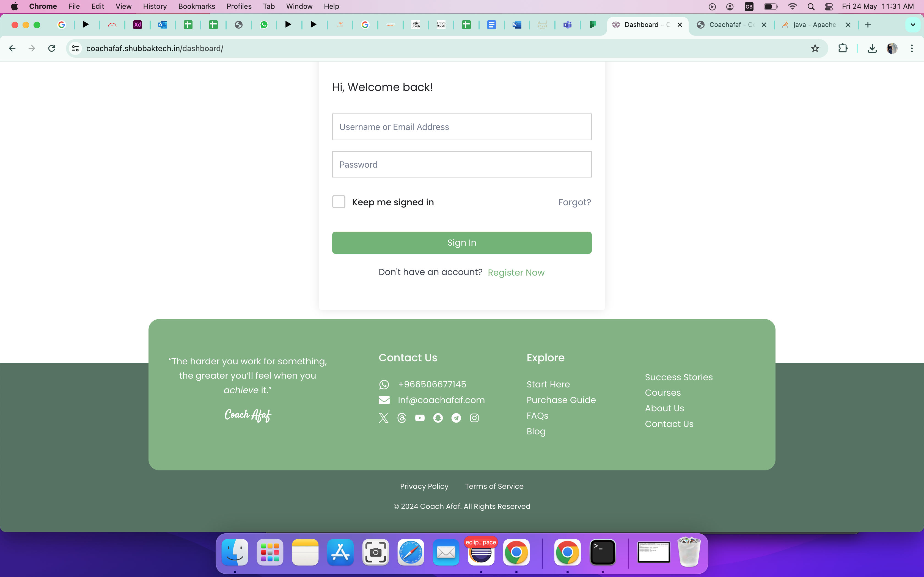Bookmark this page with star icon
Screen dimensions: 924x577
click(815, 48)
